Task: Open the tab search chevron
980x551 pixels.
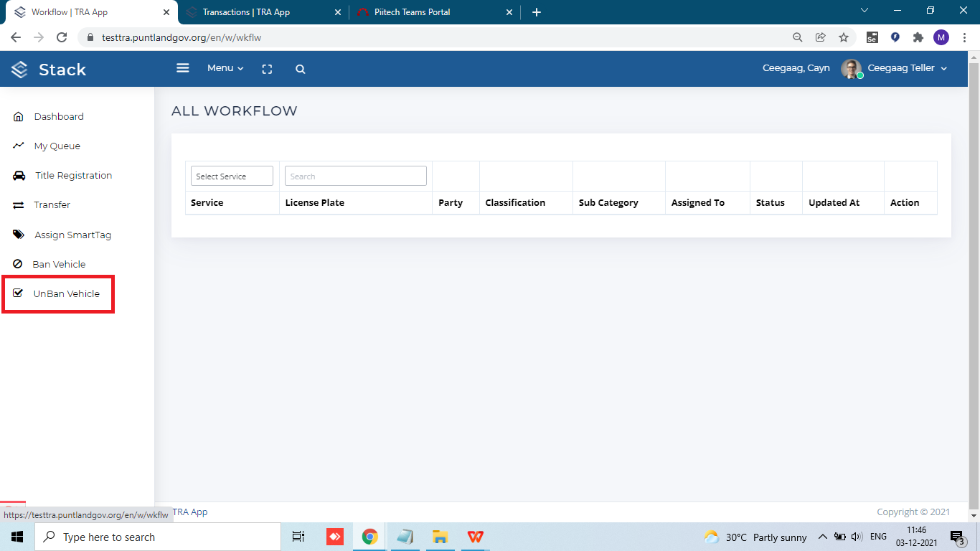Action: (864, 11)
